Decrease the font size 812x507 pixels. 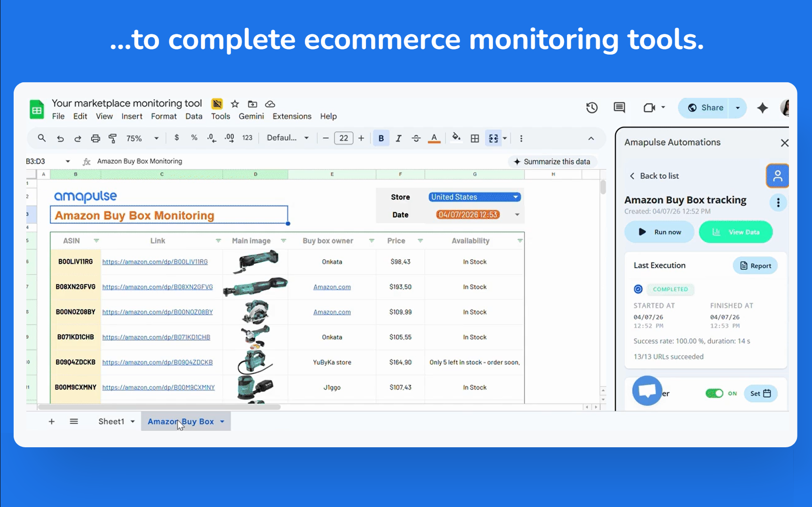pyautogui.click(x=326, y=138)
